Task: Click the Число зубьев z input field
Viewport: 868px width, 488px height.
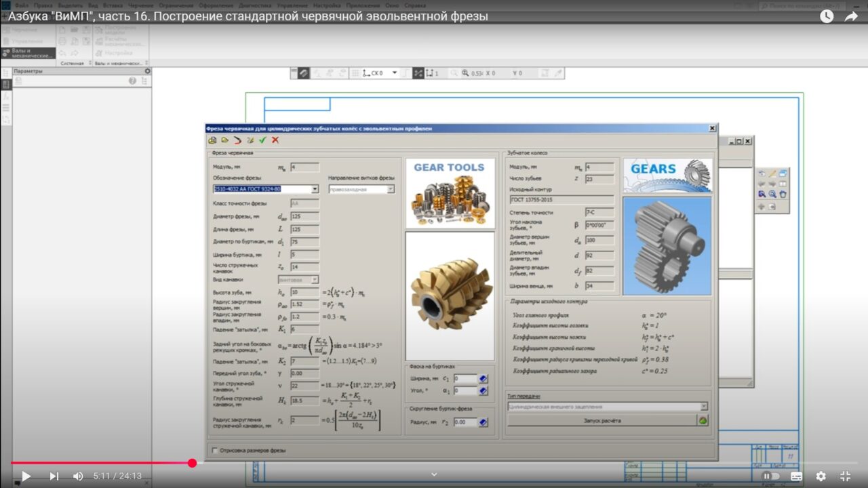Action: 599,179
